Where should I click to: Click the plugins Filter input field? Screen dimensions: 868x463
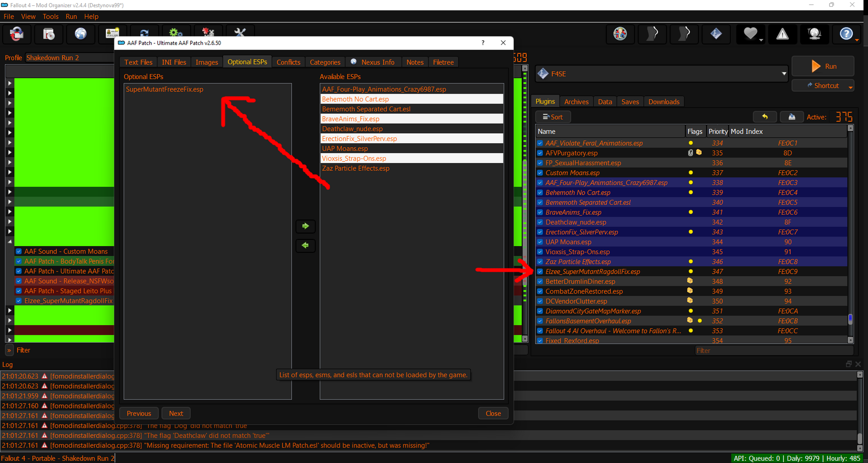click(x=774, y=351)
